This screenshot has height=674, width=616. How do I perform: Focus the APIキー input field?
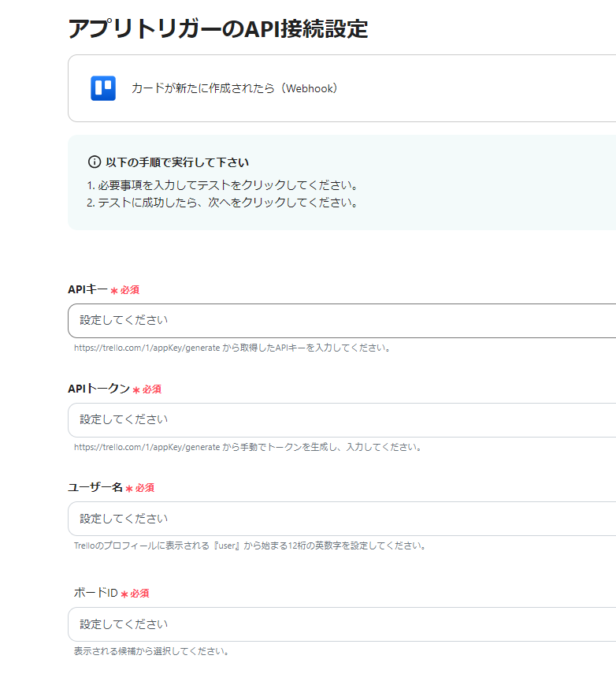coord(342,321)
